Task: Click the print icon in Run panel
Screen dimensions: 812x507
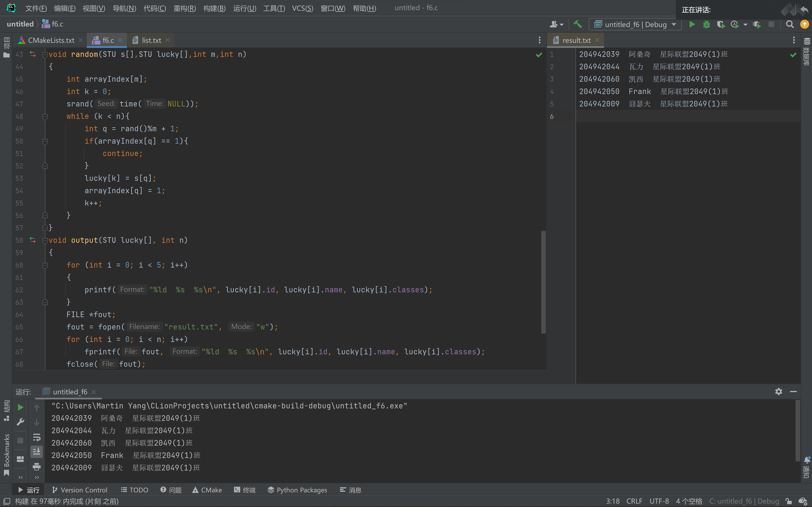Action: [x=37, y=466]
